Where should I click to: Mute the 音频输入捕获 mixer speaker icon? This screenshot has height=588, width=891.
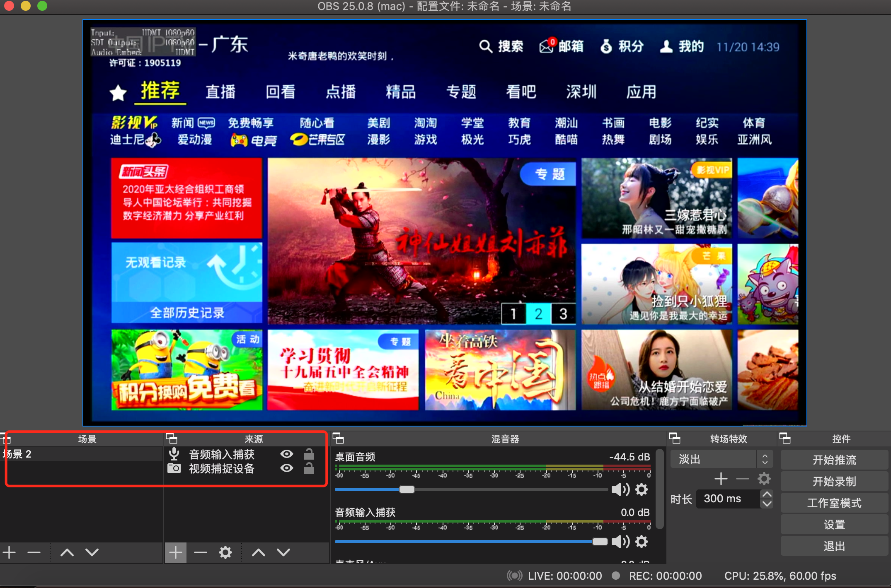pyautogui.click(x=620, y=542)
